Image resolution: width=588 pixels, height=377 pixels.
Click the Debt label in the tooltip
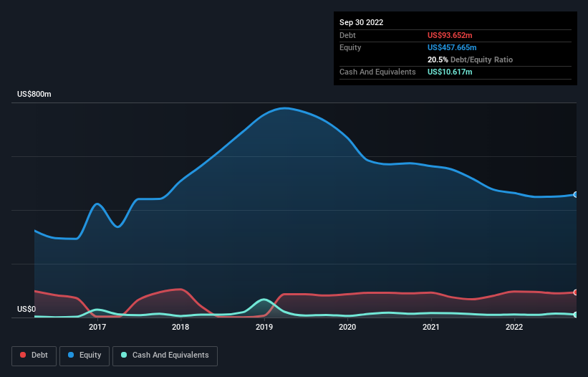(347, 35)
